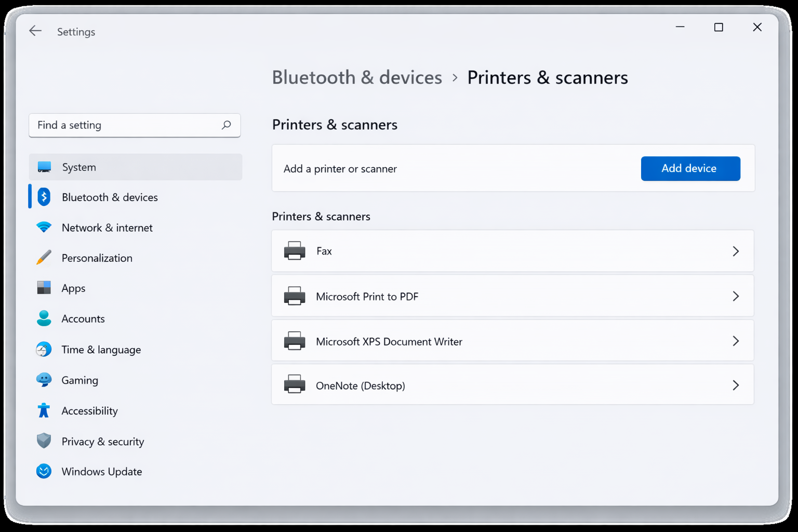This screenshot has height=532, width=798.
Task: Expand Microsoft XPS Document Writer details
Action: coord(736,341)
